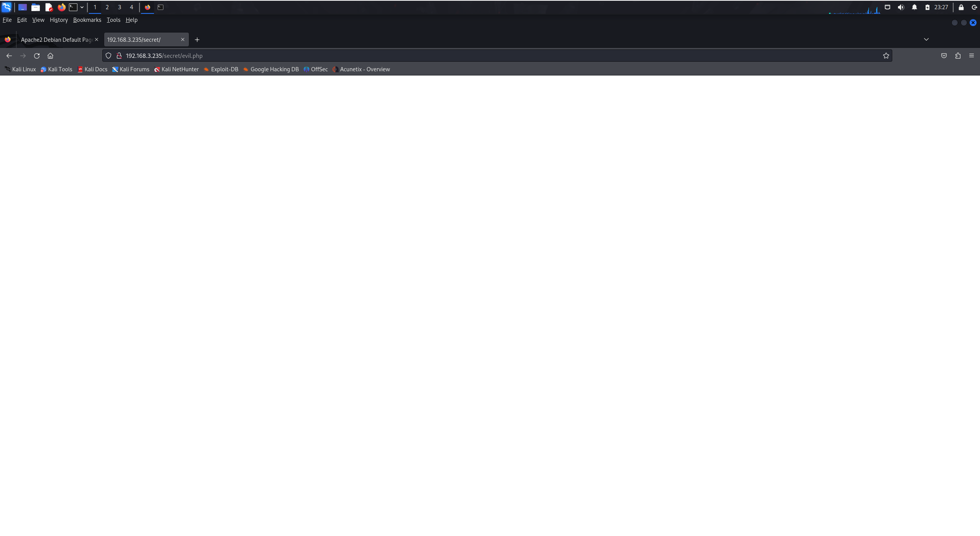This screenshot has width=980, height=536.
Task: Click inside the address bar
Action: [x=306, y=56]
